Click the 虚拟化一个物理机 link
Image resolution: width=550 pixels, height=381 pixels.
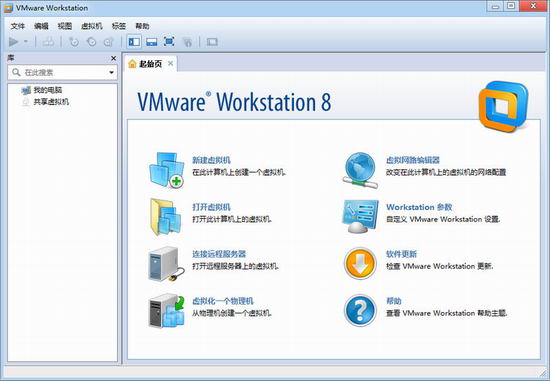click(223, 301)
